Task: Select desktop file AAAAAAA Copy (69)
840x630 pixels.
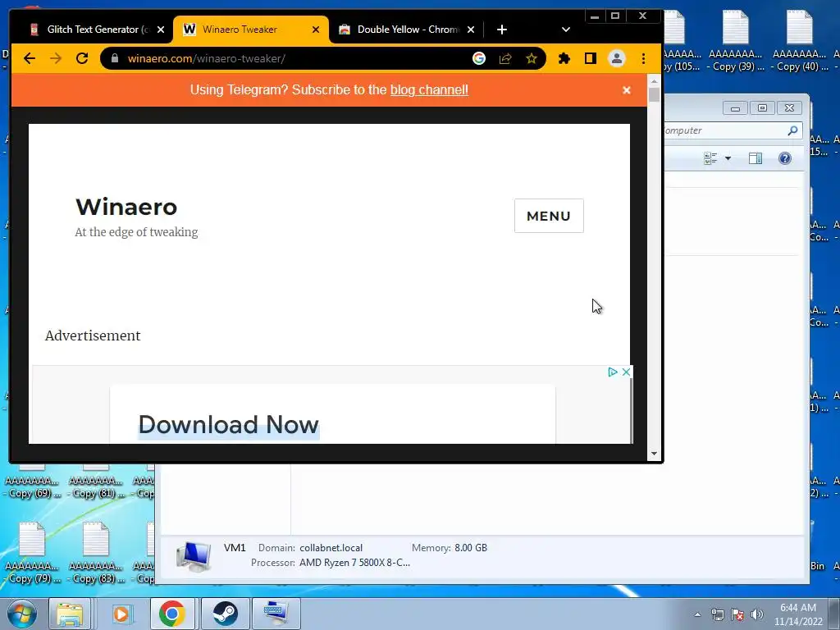Action: (x=32, y=482)
